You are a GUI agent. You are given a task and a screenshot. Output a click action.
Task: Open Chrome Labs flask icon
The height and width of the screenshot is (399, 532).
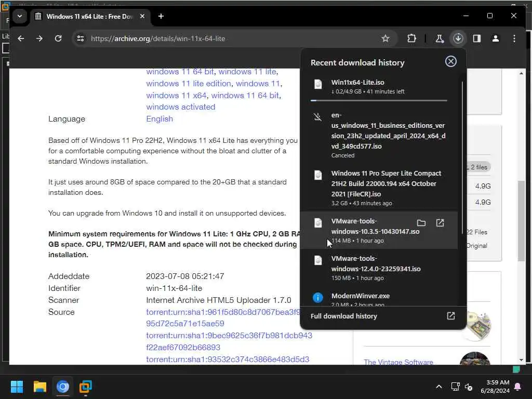440,38
